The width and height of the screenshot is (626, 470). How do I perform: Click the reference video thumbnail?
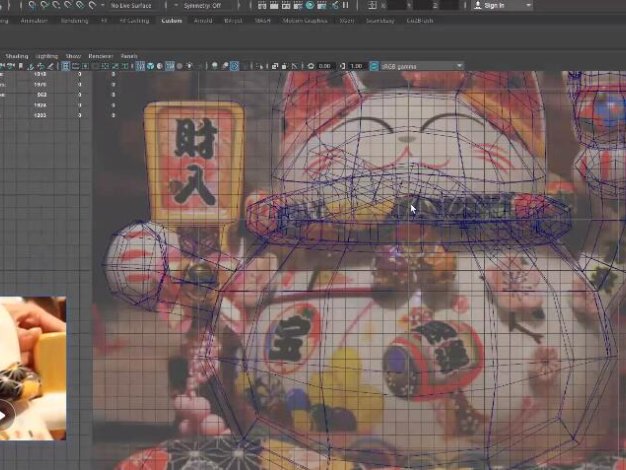tap(33, 368)
